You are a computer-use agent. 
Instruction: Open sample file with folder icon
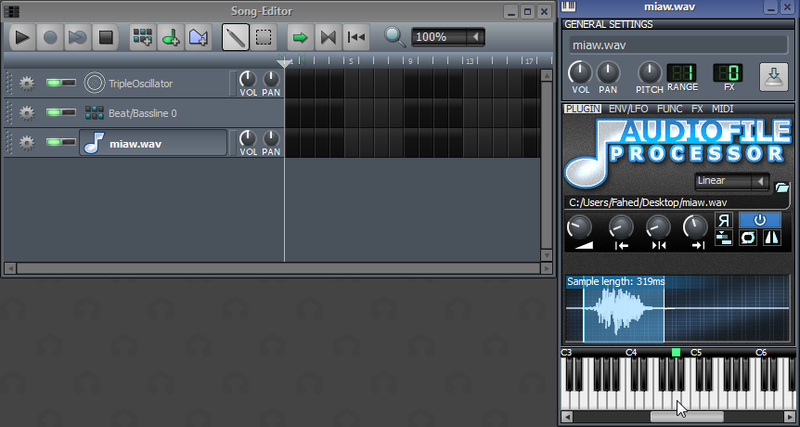coord(782,188)
